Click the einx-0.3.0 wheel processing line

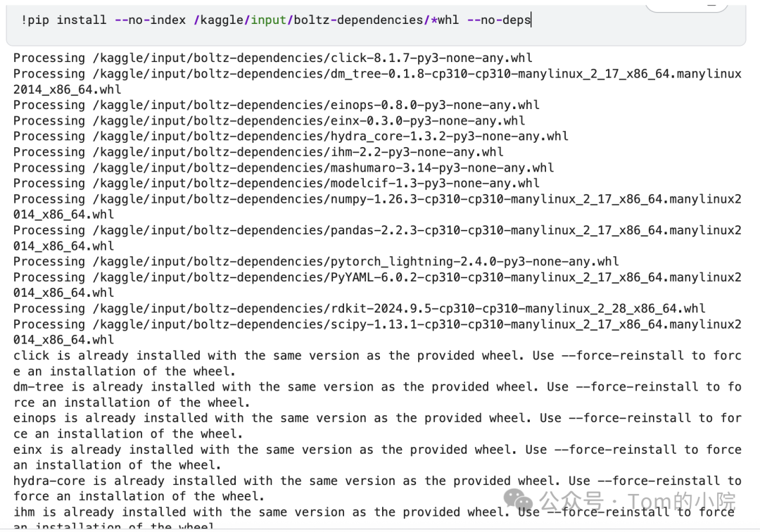pos(269,120)
